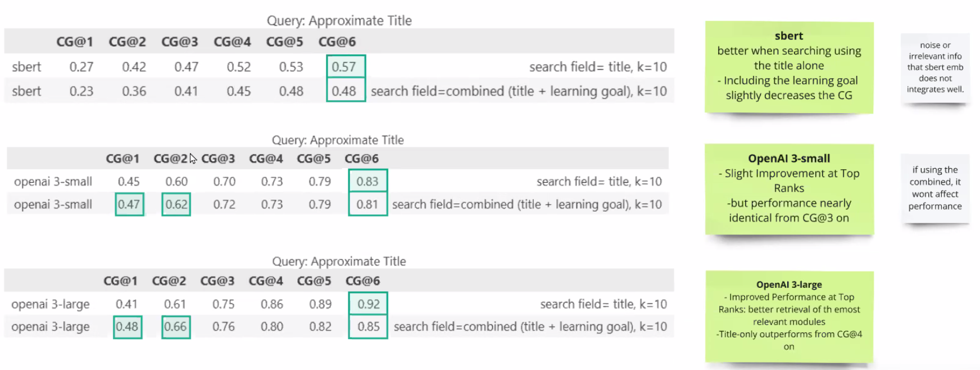The height and width of the screenshot is (370, 980).
Task: Click the 0.70 value in the openai 3-small table
Action: pyautogui.click(x=224, y=182)
